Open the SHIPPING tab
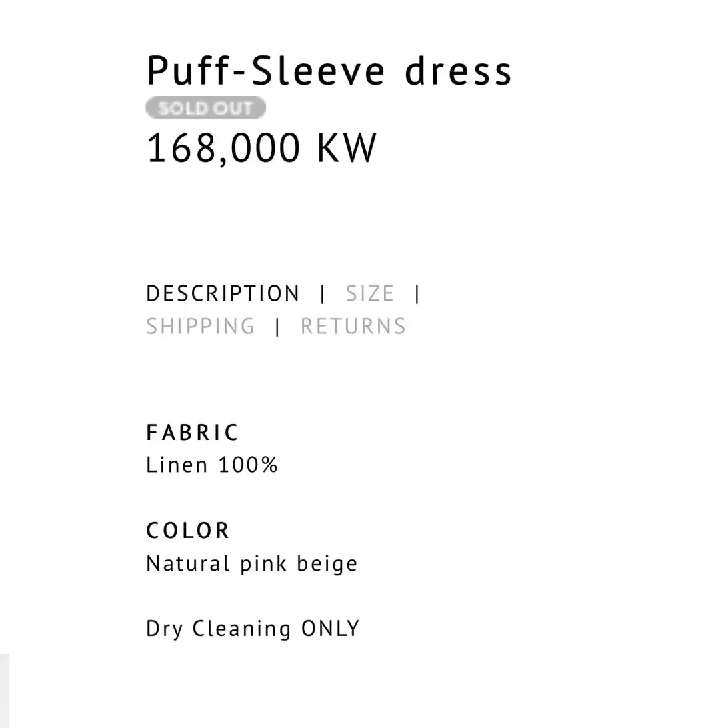The image size is (728, 728). tap(201, 327)
